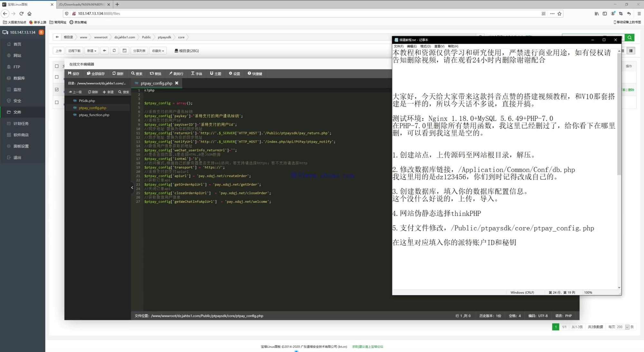
Task: Toggle the select-all files checkbox in header
Action: pyautogui.click(x=57, y=66)
